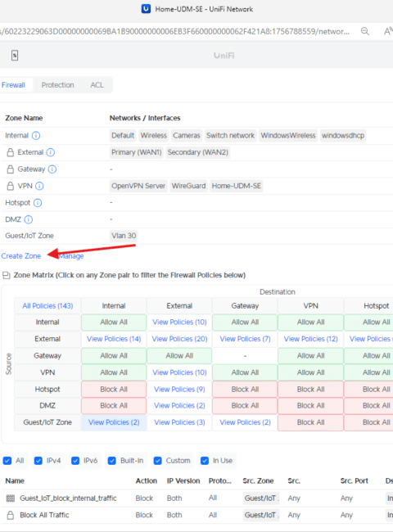The image size is (393, 532).
Task: Click the lock icon of Block All Traffic rule
Action: (11, 515)
